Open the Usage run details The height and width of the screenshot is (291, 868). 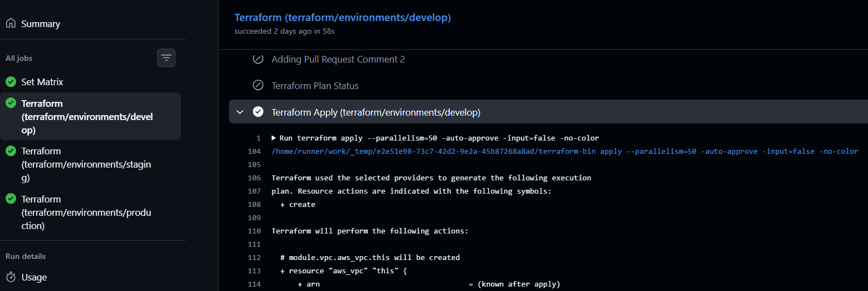point(34,277)
